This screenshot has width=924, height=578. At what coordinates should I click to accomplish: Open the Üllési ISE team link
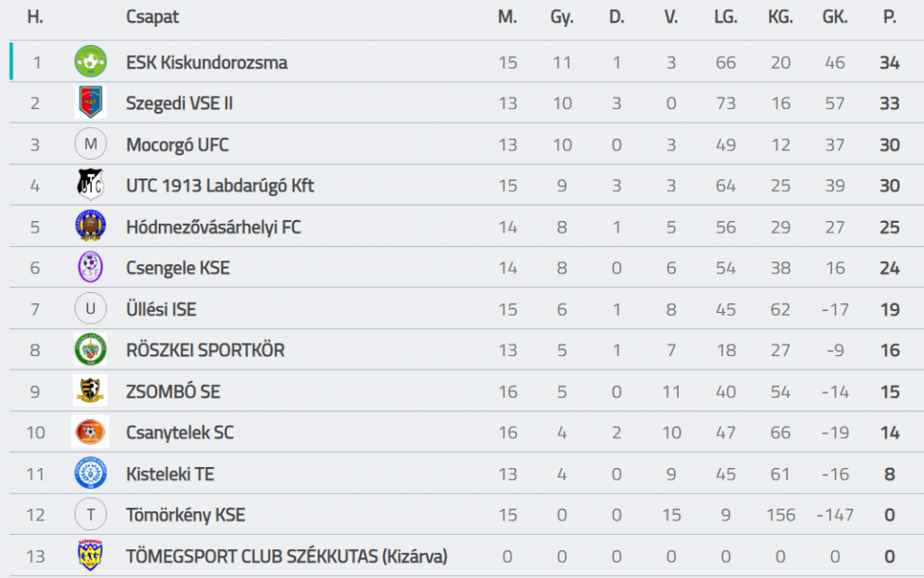tap(161, 309)
